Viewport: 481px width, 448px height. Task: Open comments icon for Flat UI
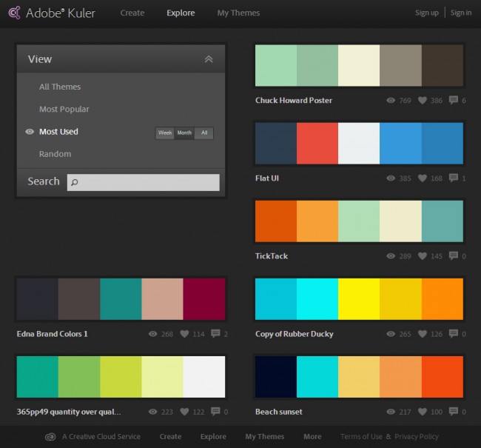[454, 178]
